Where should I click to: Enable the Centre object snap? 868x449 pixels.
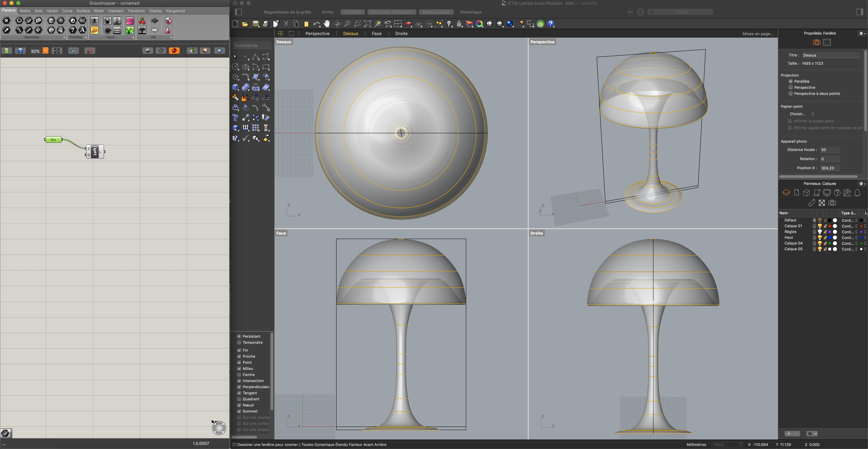click(239, 375)
